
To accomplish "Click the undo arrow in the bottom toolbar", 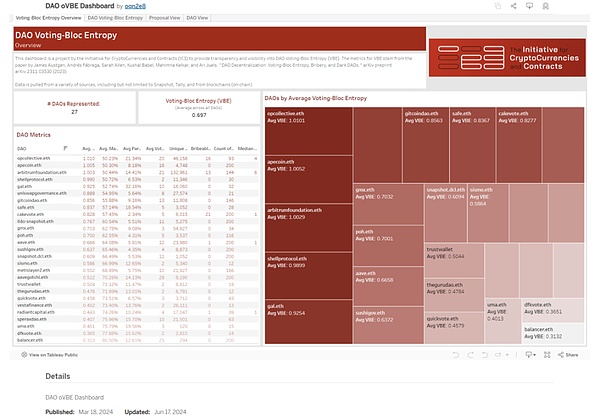I will click(x=455, y=355).
